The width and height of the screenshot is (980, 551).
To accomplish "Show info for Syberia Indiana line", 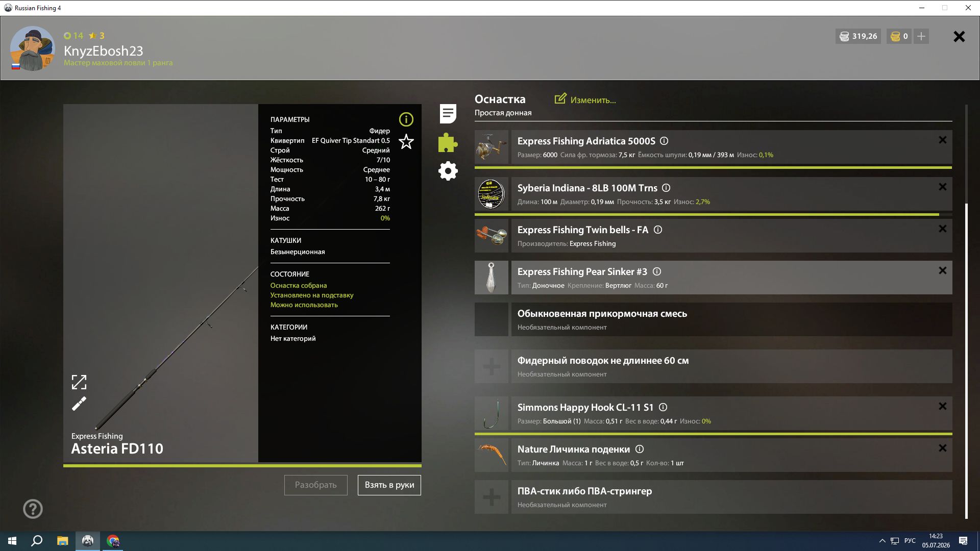I will tap(666, 188).
